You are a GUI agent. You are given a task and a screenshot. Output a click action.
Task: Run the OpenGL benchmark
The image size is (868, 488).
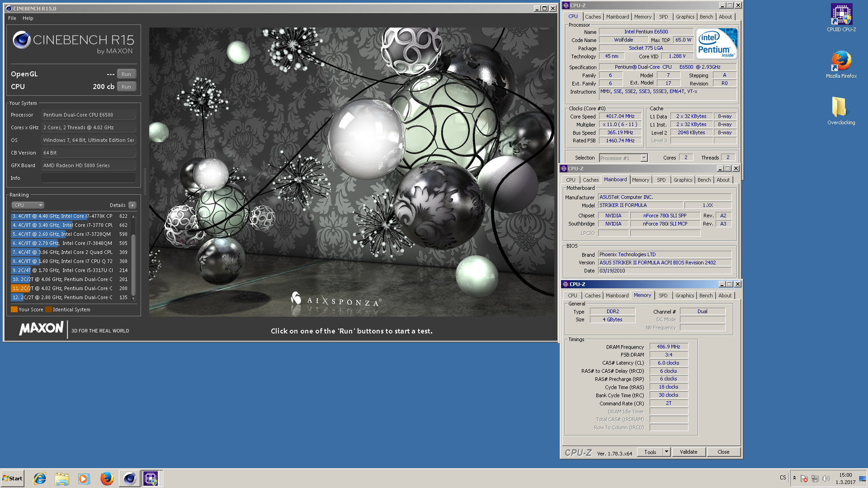coord(127,74)
